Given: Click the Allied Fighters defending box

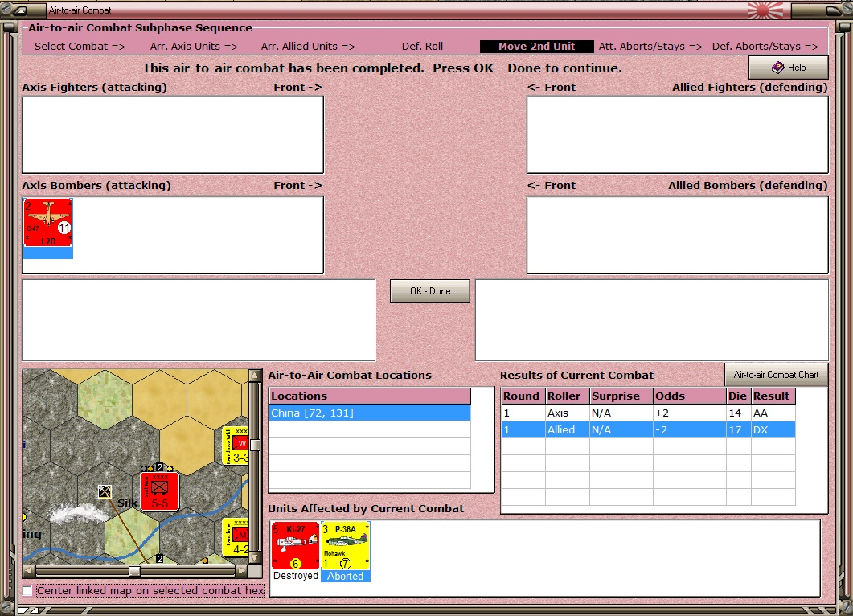Looking at the screenshot, I should click(677, 134).
